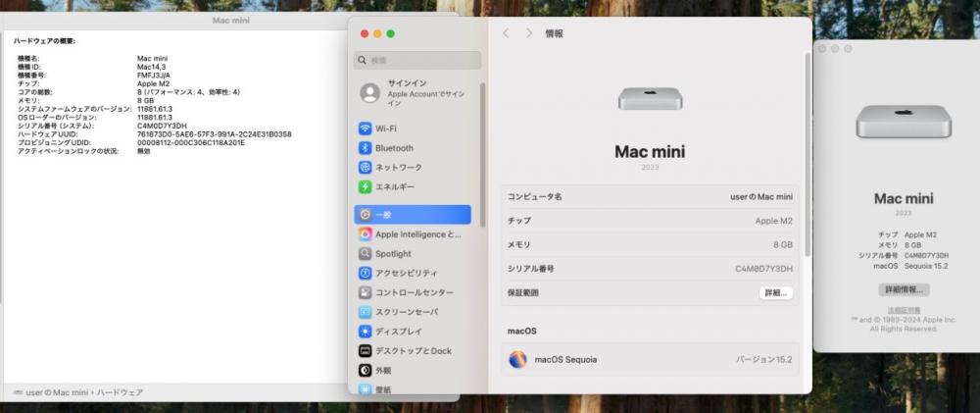This screenshot has height=413, width=980.
Task: Click the 機種番号 value FMFJ3J/A
Action: 153,76
